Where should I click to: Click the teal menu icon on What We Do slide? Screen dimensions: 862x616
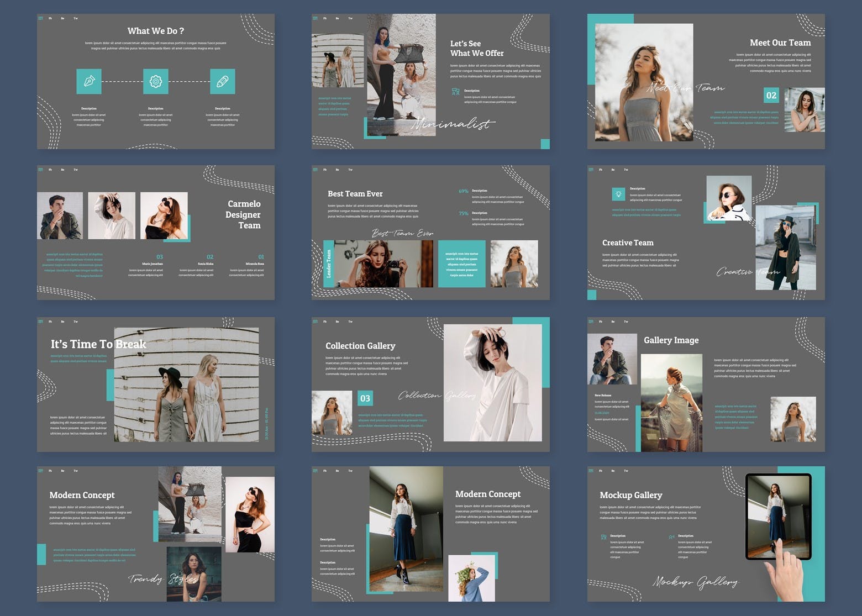pyautogui.click(x=40, y=18)
